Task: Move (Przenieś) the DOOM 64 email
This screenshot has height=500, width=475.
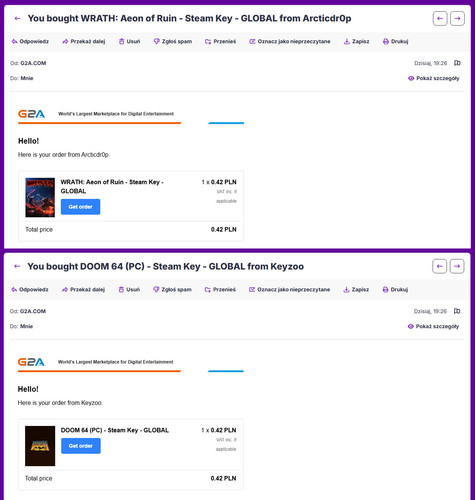Action: click(x=220, y=289)
